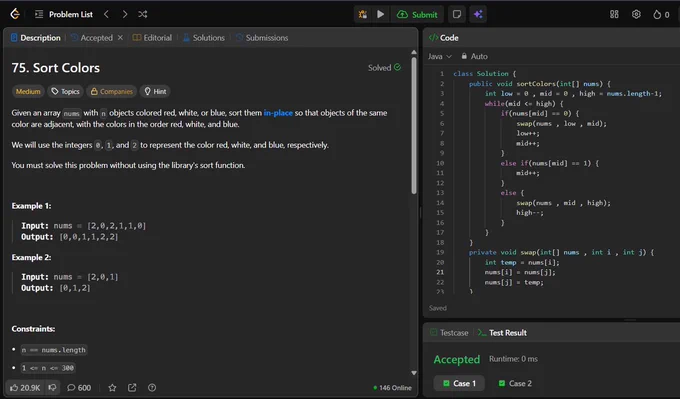Open the AI sparkle assistant icon

[x=478, y=14]
